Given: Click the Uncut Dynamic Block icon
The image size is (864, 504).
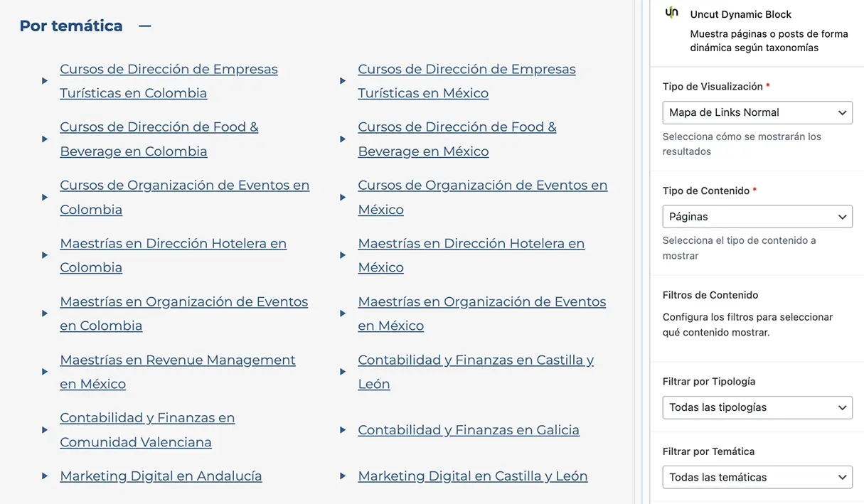Looking at the screenshot, I should pyautogui.click(x=671, y=13).
